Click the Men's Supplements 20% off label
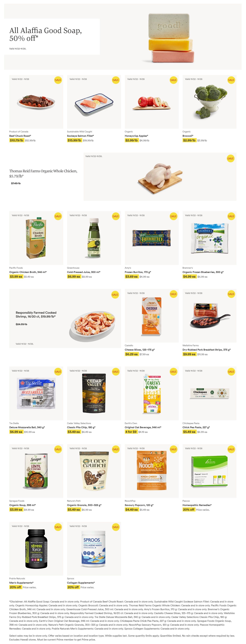The width and height of the screenshot is (246, 644). point(15,587)
